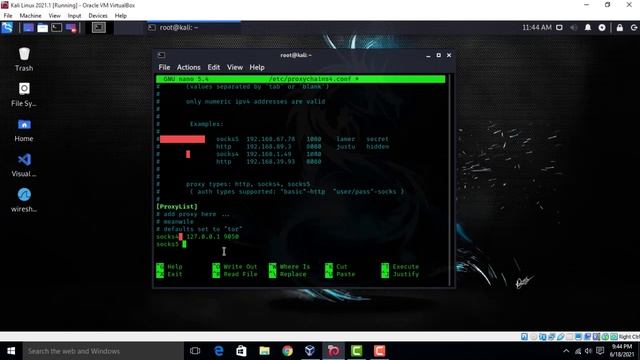Click the muted speaker icon in Kali panel
The image size is (640, 360).
(574, 28)
